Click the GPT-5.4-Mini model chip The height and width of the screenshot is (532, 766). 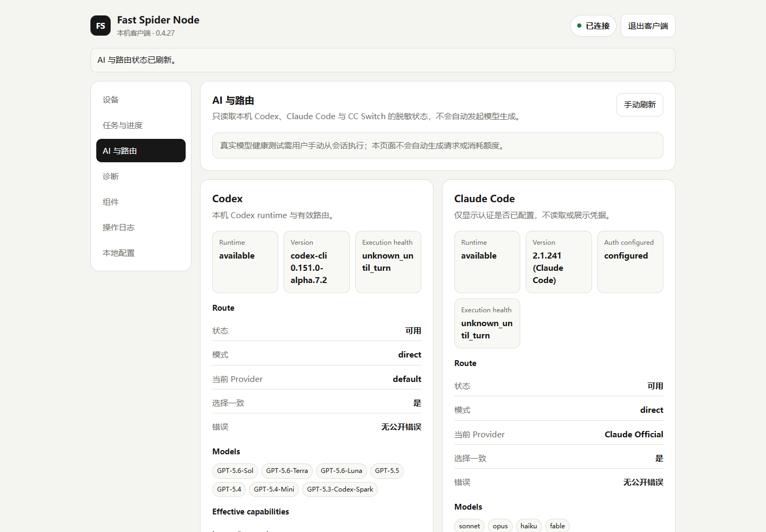(x=274, y=489)
